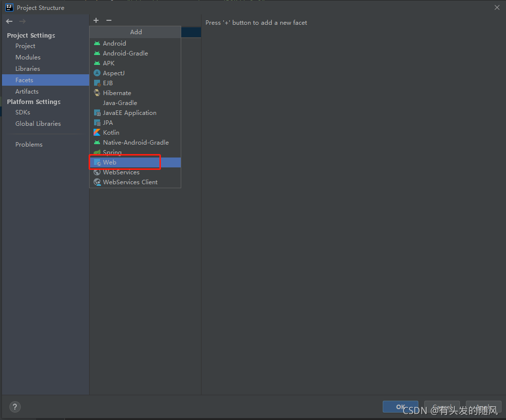Choose JPA facet type

pos(135,123)
